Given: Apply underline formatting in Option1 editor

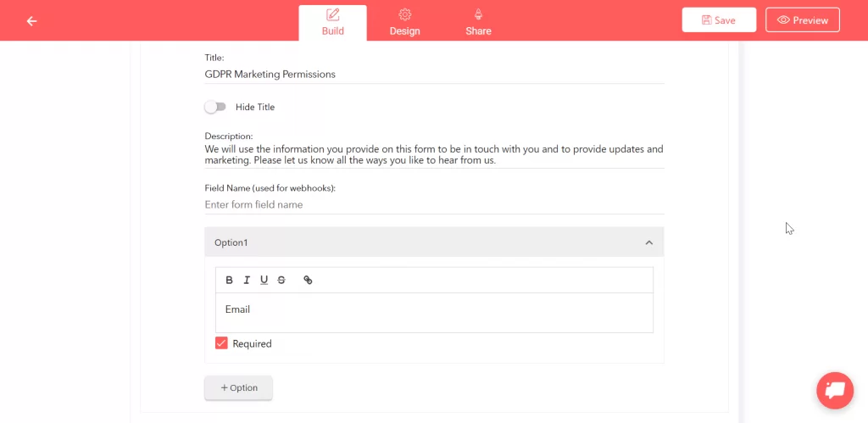Looking at the screenshot, I should (264, 281).
